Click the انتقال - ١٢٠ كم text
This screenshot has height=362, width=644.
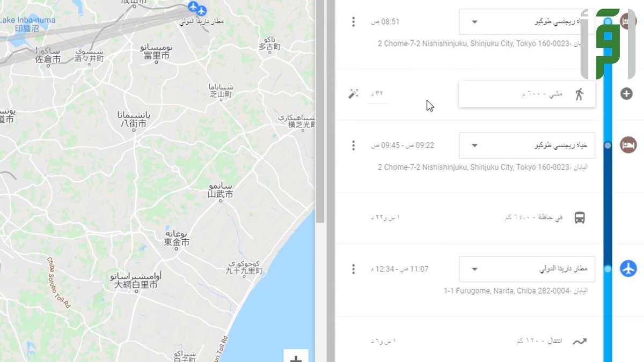click(539, 341)
